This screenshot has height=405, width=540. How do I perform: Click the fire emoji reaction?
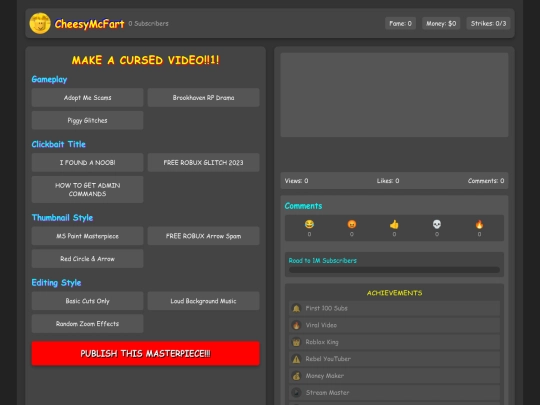pyautogui.click(x=479, y=225)
